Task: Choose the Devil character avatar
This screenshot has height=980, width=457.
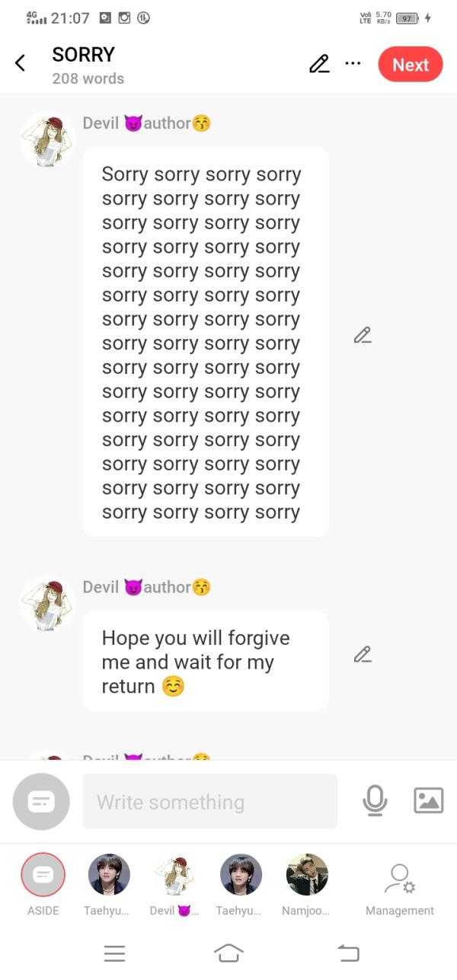Action: tap(174, 883)
